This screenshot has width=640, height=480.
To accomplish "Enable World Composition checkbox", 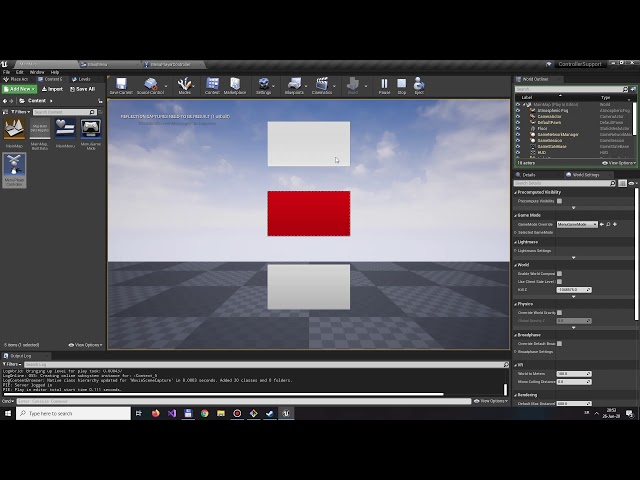I will click(x=560, y=273).
